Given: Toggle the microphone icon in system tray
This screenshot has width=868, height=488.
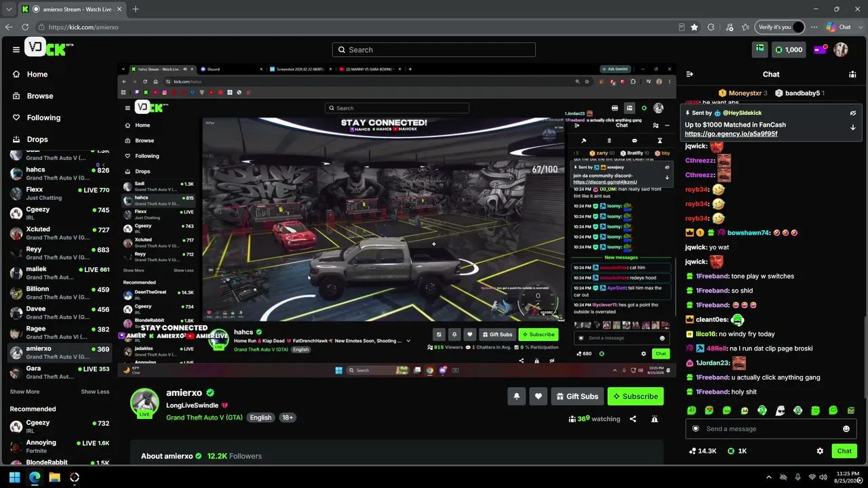Looking at the screenshot, I should (797, 477).
